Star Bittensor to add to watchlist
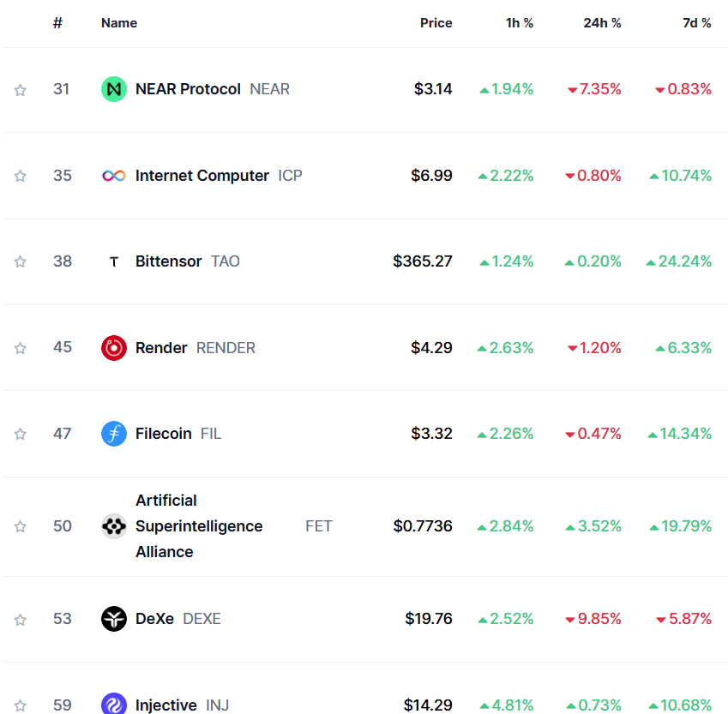The image size is (728, 714). point(21,262)
